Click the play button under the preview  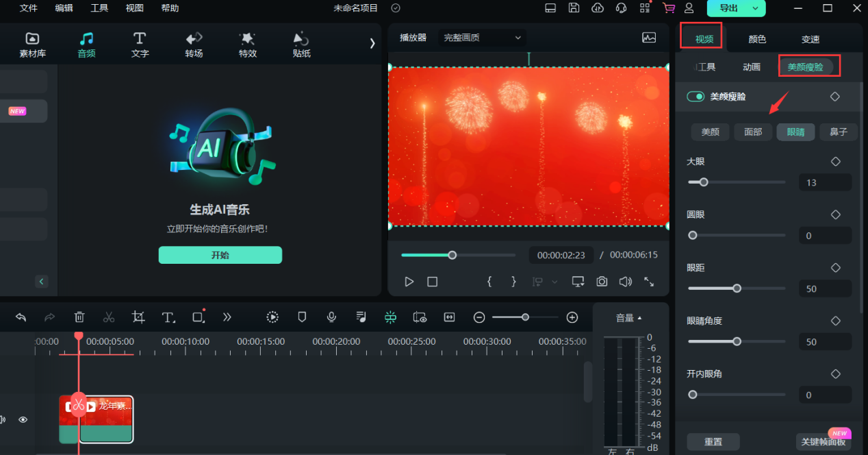[409, 281]
